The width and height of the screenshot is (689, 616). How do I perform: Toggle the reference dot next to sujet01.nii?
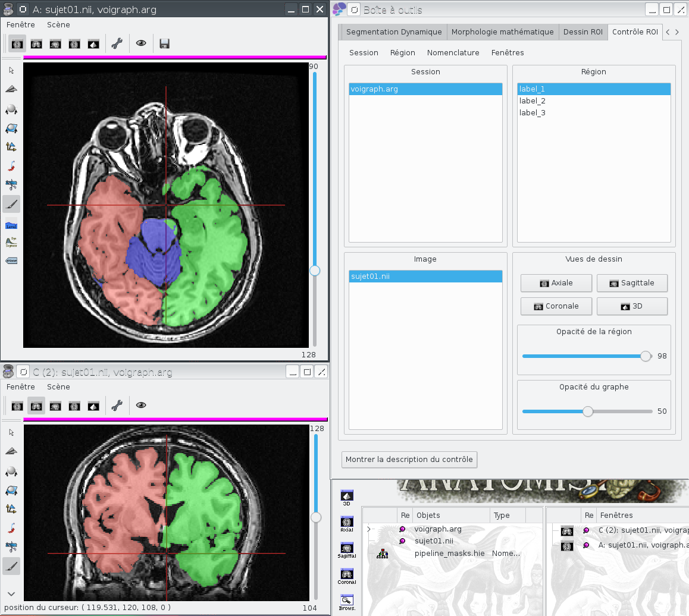(x=403, y=541)
